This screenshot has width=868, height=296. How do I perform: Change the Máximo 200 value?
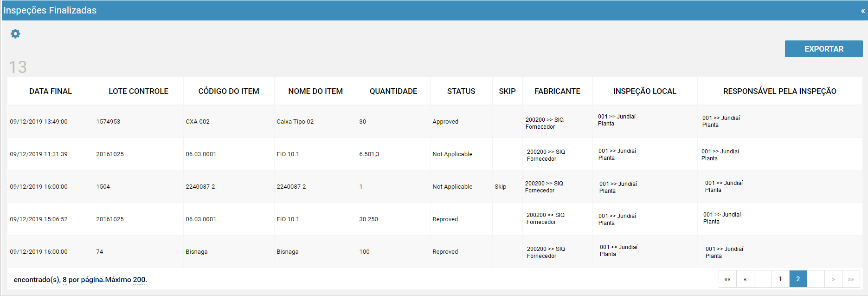pos(139,280)
